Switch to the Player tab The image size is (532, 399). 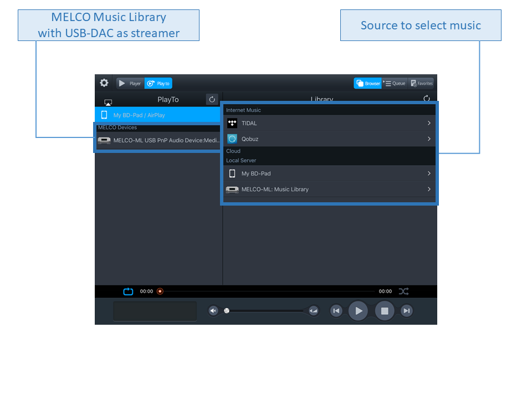click(131, 84)
